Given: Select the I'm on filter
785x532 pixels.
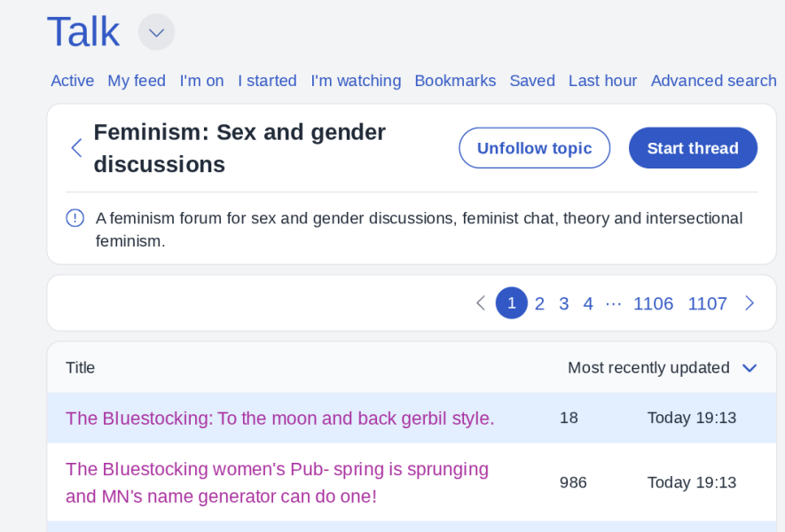Looking at the screenshot, I should click(201, 81).
